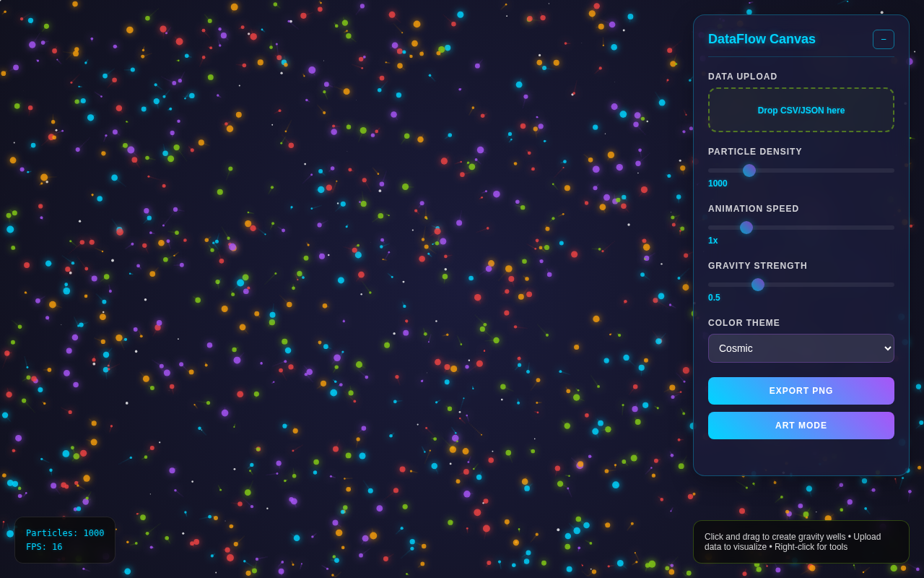Click the 1x speed value label

[712, 240]
